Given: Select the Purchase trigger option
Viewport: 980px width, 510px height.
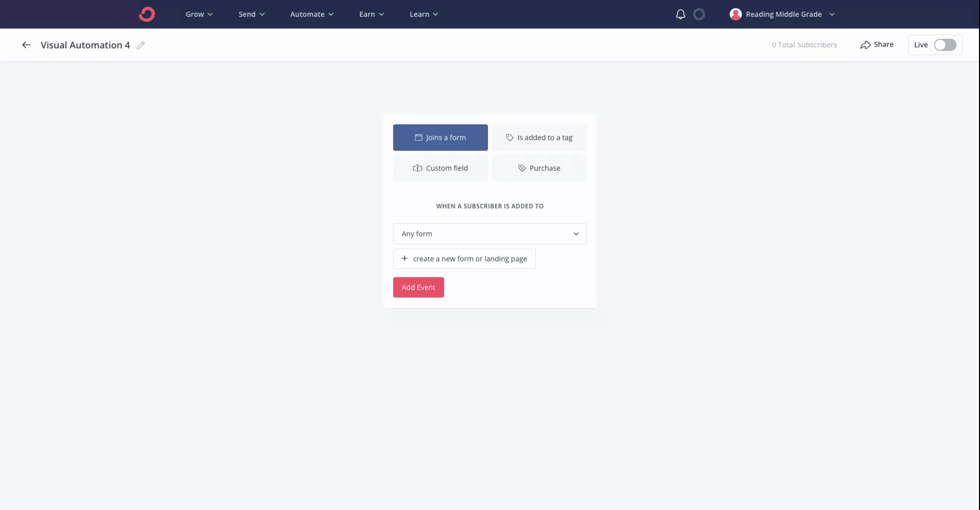Looking at the screenshot, I should point(539,168).
